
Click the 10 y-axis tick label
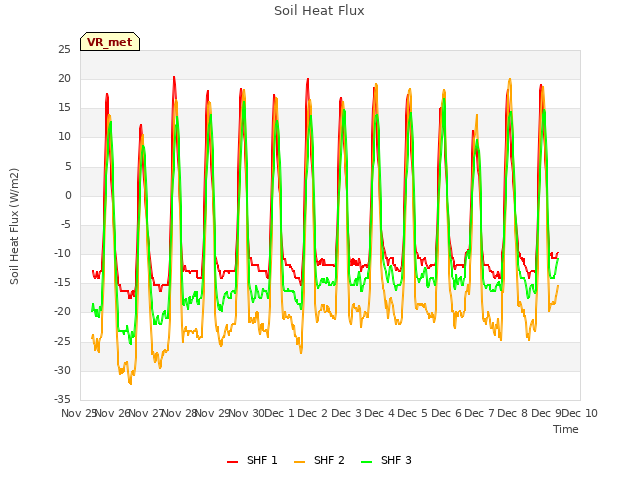coord(64,137)
